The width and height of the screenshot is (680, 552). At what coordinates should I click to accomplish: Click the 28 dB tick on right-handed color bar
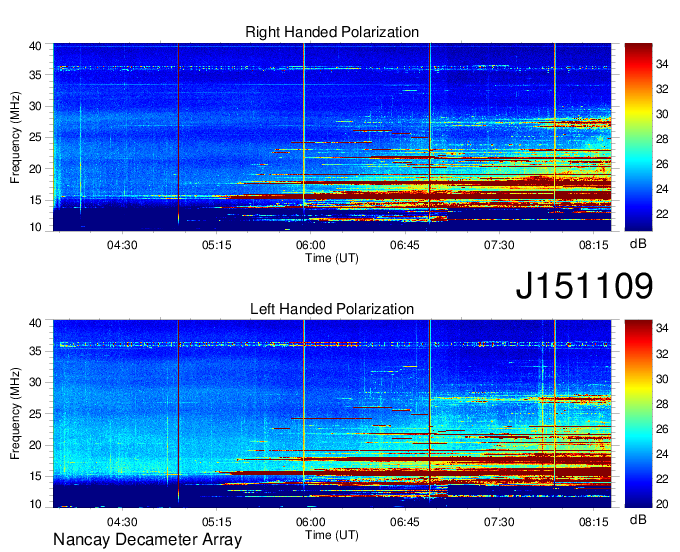click(x=662, y=139)
